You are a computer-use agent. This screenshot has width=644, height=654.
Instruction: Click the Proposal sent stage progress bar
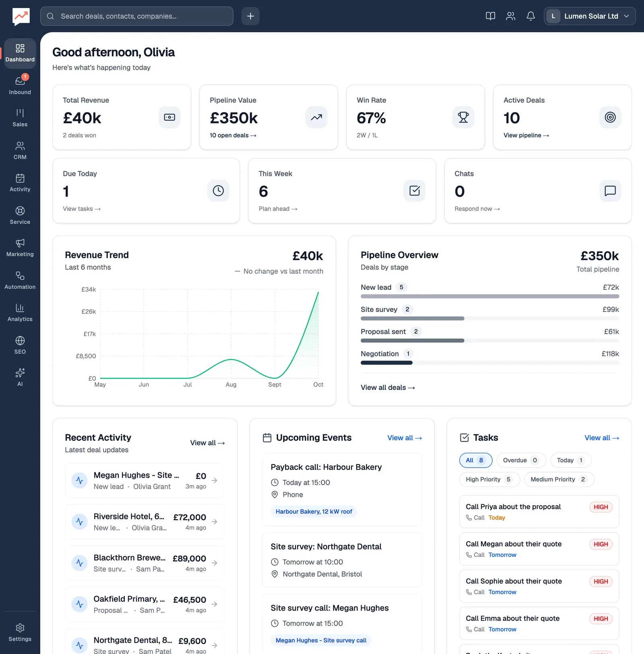(x=490, y=340)
